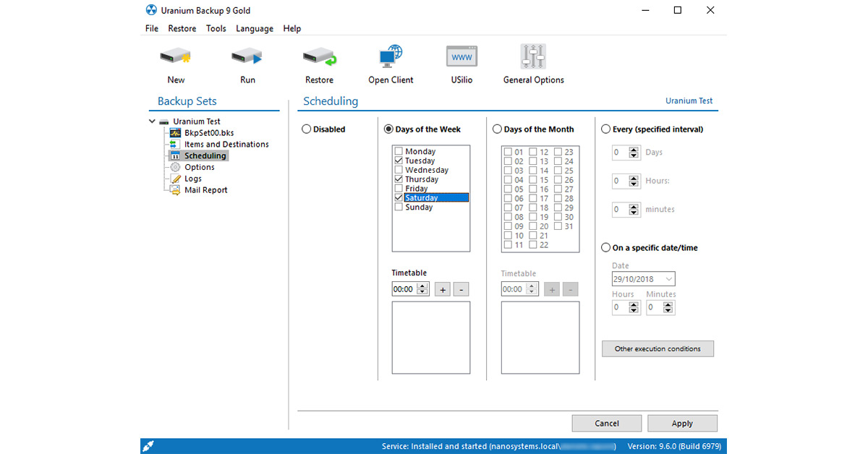Image resolution: width=868 pixels, height=454 pixels.
Task: Click the Run backup toolbar icon
Action: (x=247, y=58)
